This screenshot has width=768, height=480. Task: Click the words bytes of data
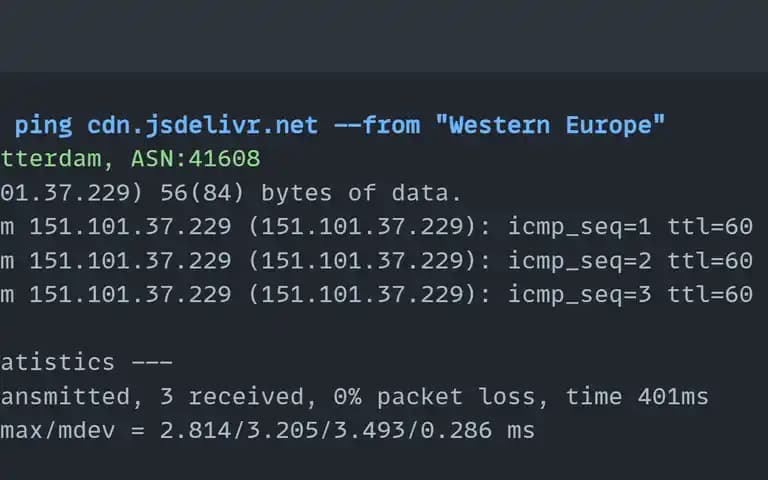(361, 193)
